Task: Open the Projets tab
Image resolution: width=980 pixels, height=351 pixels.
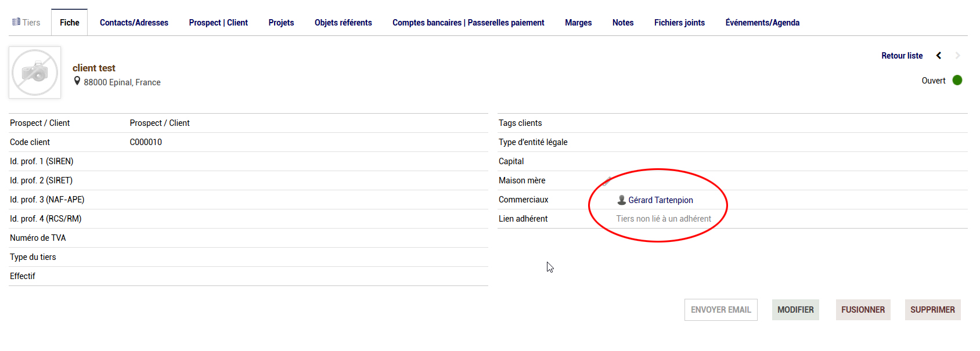Action: click(x=281, y=23)
